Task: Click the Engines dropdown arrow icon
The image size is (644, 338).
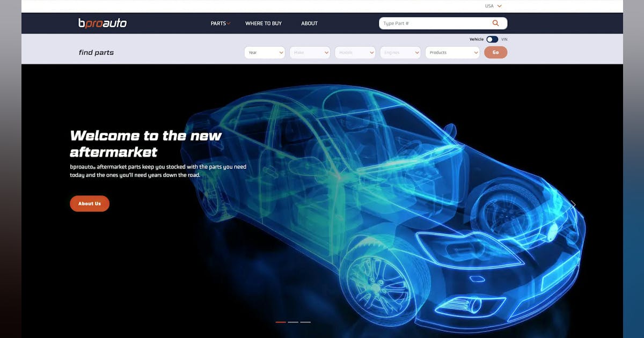Action: 417,52
